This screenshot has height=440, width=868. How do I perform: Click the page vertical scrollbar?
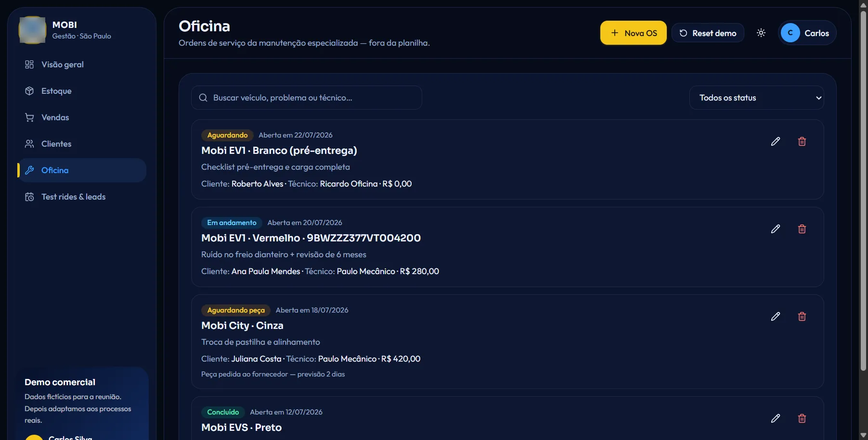pos(864,190)
